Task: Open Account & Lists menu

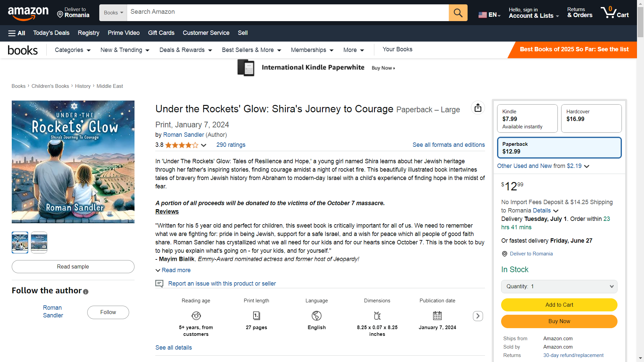Action: [x=534, y=13]
